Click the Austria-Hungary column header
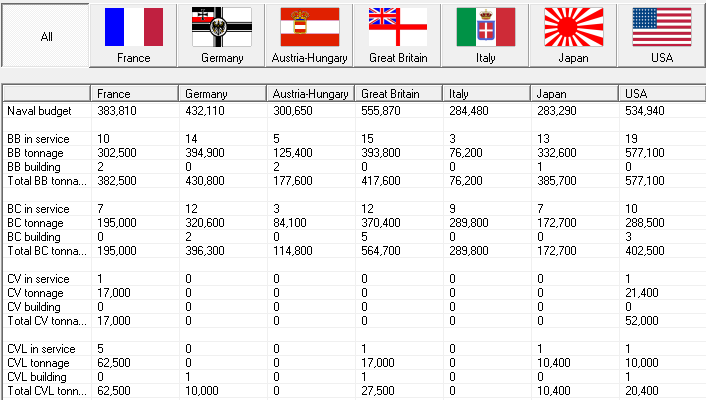706x400 pixels. pos(311,93)
